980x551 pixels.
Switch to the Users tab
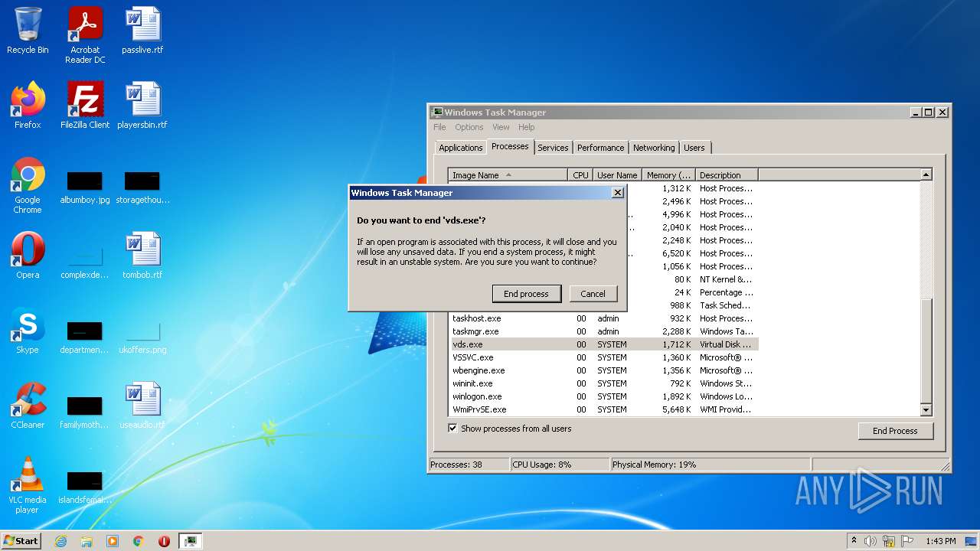coord(694,148)
